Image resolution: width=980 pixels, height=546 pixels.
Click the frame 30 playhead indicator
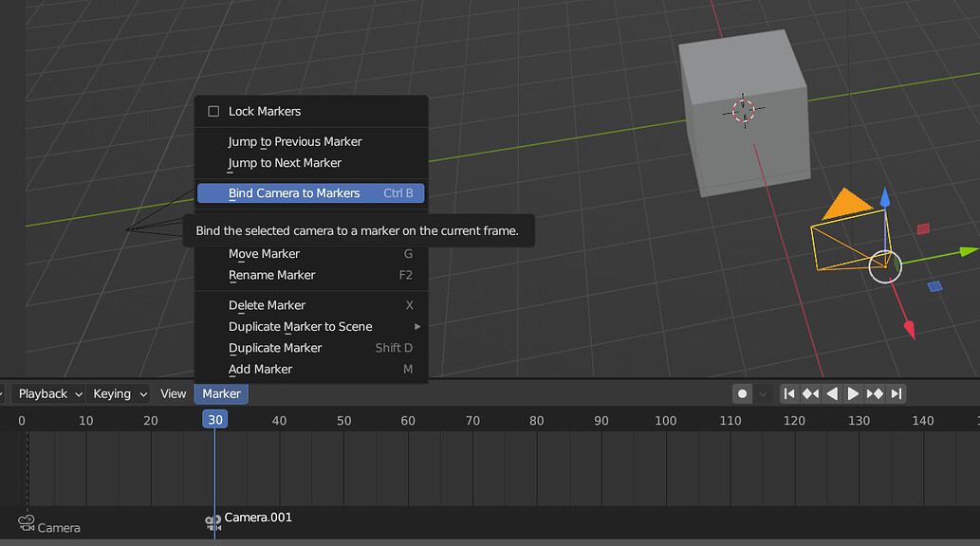click(215, 419)
